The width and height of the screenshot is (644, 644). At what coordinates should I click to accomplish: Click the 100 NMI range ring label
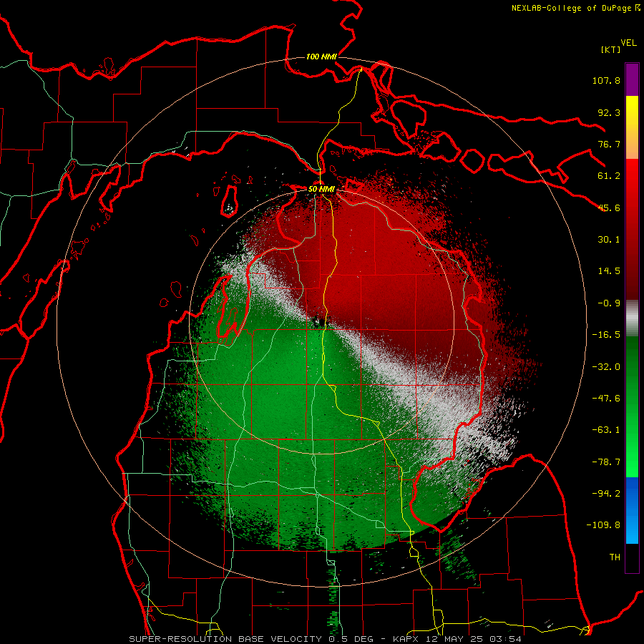[x=321, y=57]
